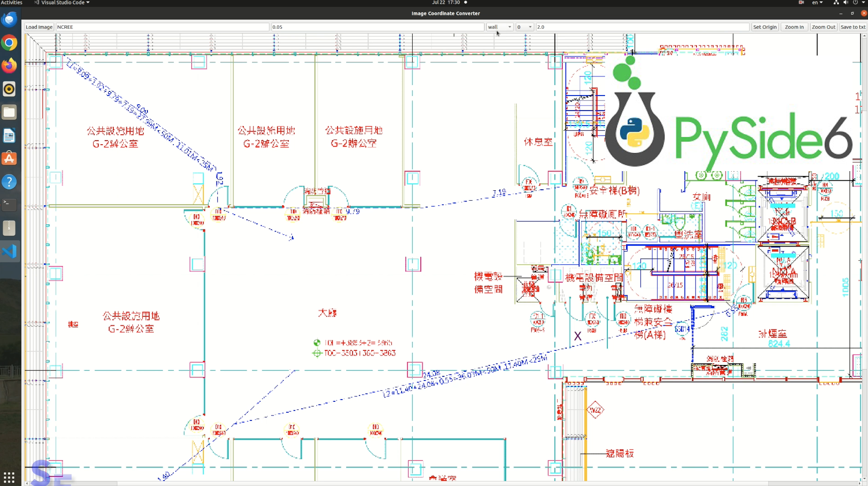Click Load Image button

coord(39,27)
